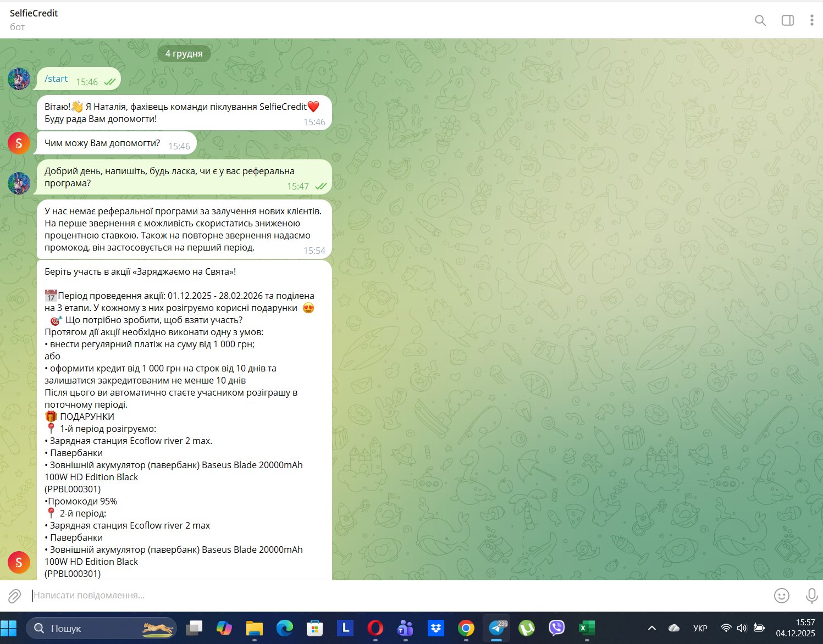Open Google Chrome from the taskbar
This screenshot has height=644, width=823.
tap(466, 628)
